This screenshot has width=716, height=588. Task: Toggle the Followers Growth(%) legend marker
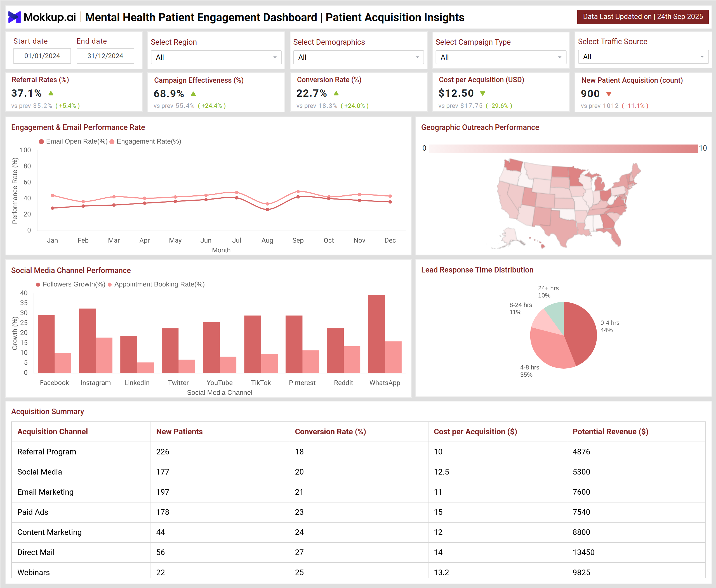(x=38, y=284)
